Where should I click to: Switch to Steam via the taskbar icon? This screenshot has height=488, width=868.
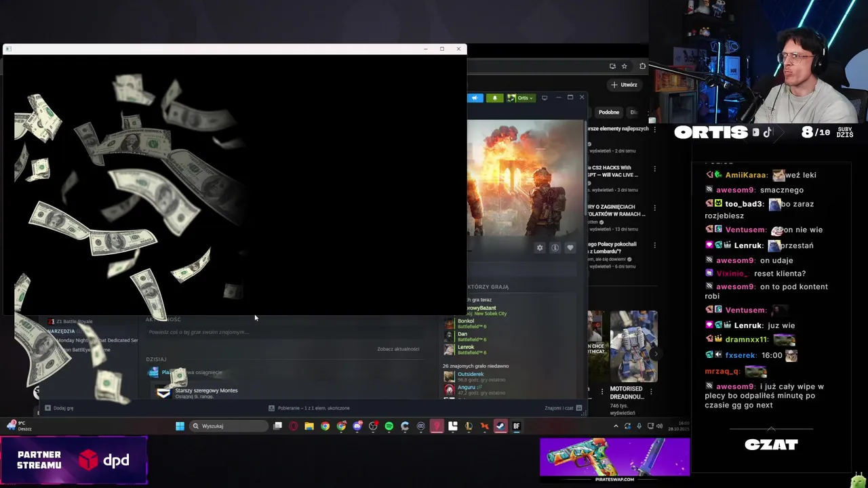tap(500, 426)
